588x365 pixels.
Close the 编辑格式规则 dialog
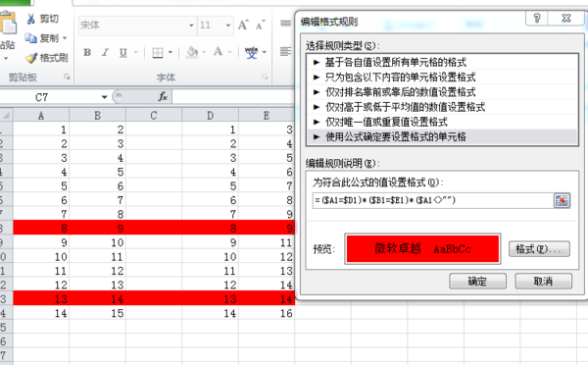(x=566, y=18)
